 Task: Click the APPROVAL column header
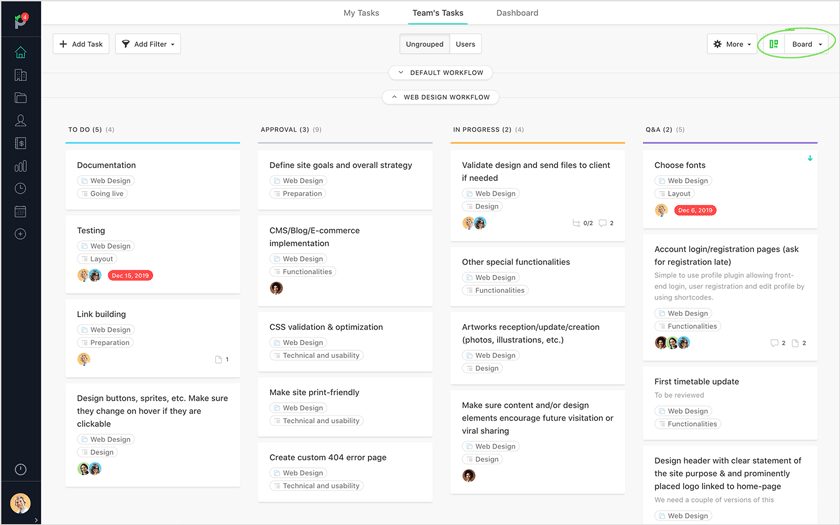point(291,130)
